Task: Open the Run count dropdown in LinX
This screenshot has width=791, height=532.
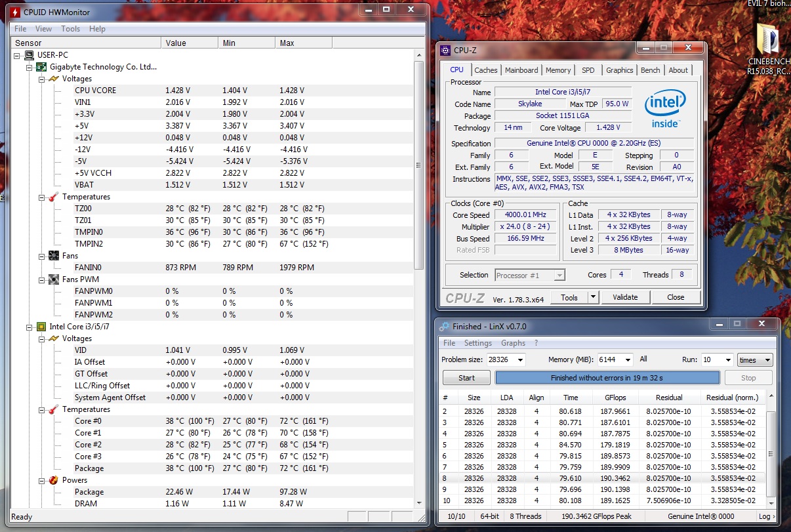Action: point(727,359)
